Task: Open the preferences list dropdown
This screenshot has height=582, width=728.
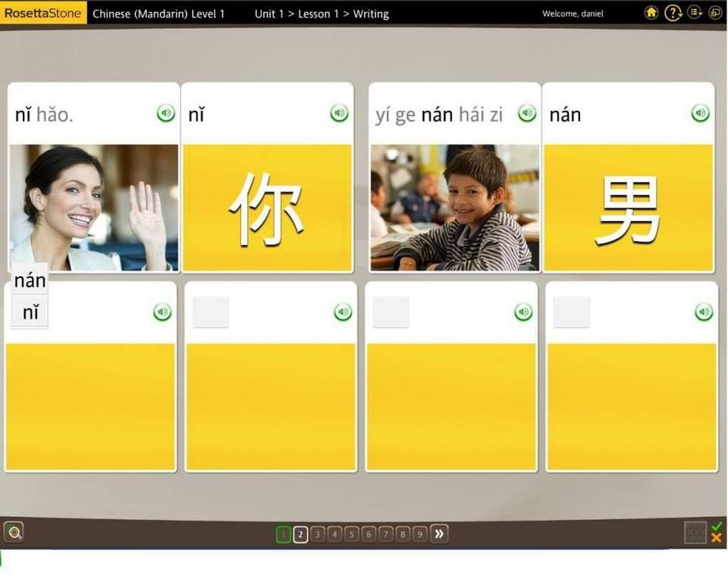Action: pyautogui.click(x=694, y=13)
